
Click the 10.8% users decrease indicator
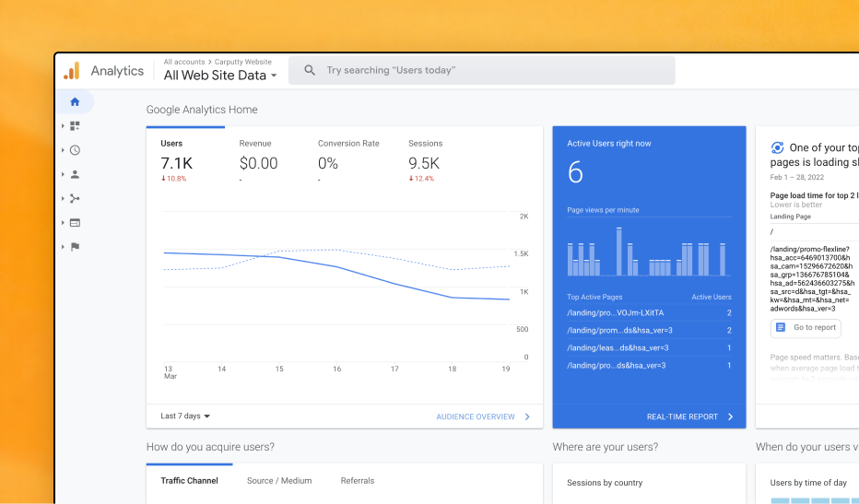coord(173,179)
